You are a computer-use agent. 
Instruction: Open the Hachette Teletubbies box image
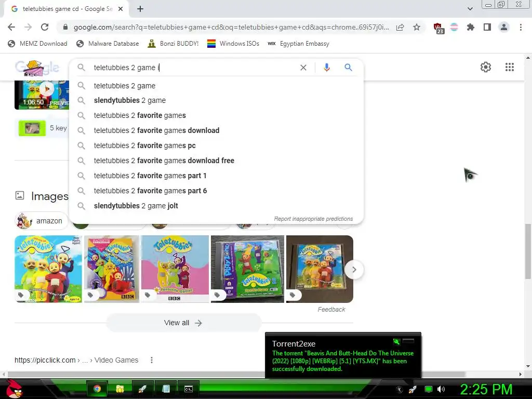(x=112, y=269)
